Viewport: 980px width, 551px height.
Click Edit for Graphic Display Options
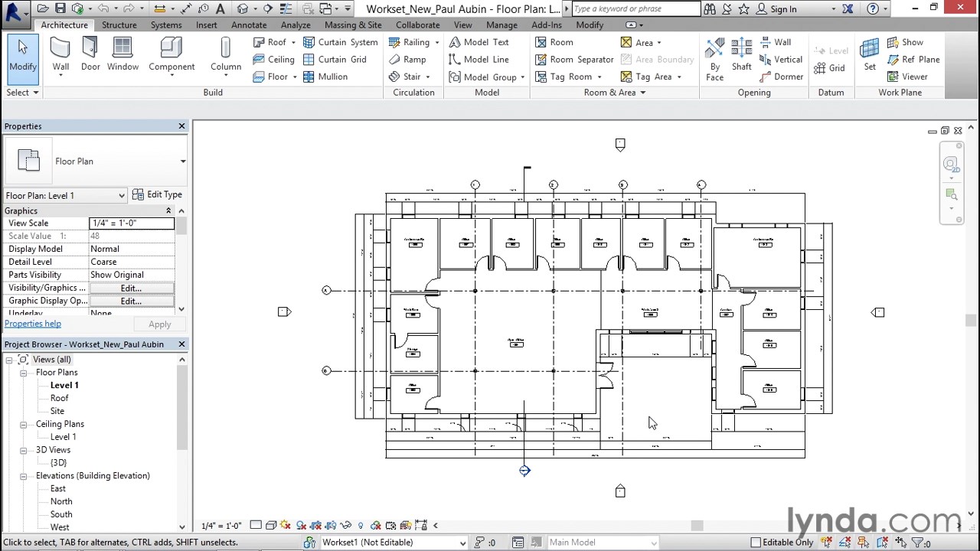tap(132, 301)
